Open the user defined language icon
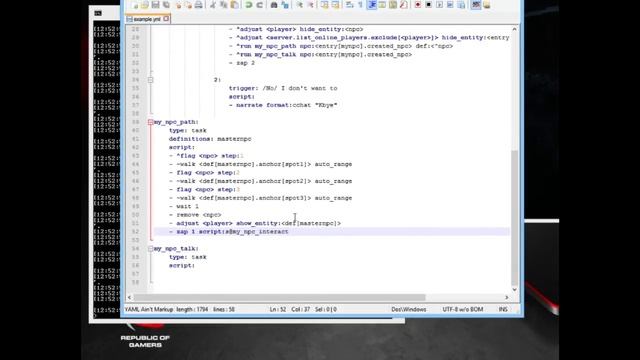This screenshot has width=640, height=360. tap(382, 5)
